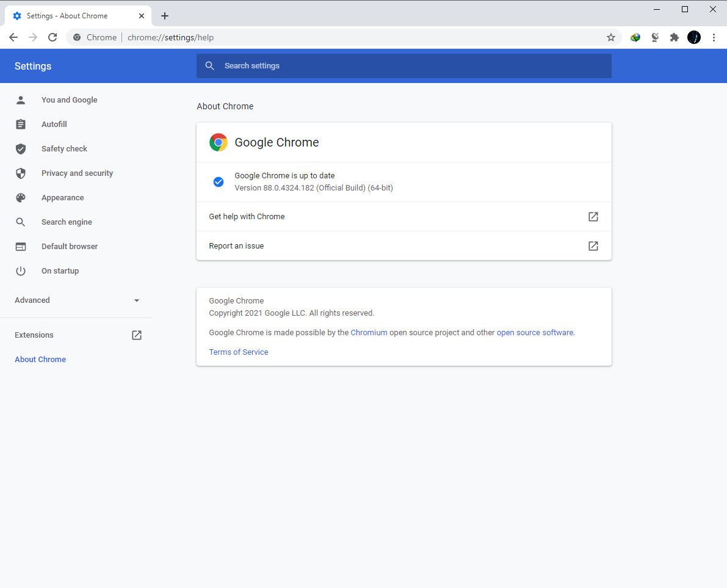Open the open source software link

[x=535, y=333]
